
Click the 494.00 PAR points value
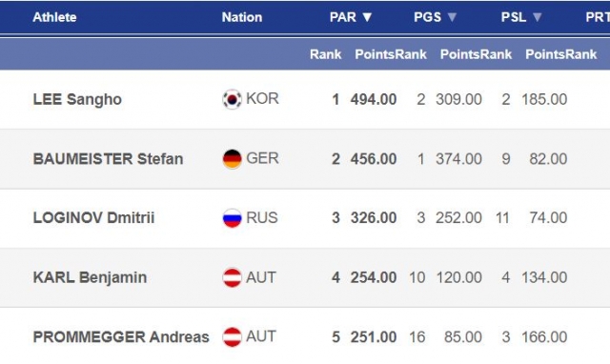tap(374, 99)
